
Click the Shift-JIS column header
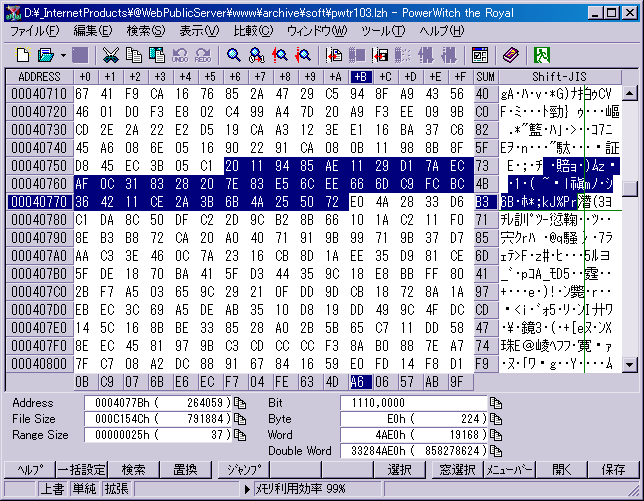pos(560,77)
